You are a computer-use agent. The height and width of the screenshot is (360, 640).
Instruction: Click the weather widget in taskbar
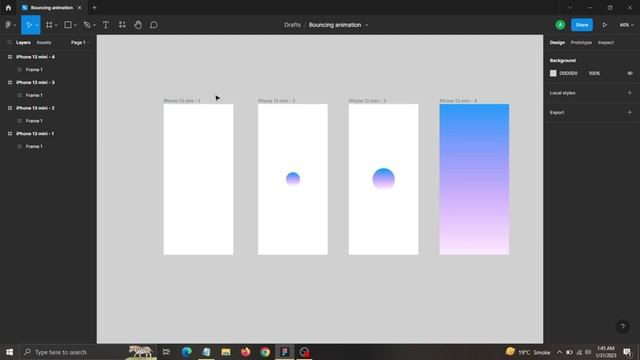tap(528, 352)
